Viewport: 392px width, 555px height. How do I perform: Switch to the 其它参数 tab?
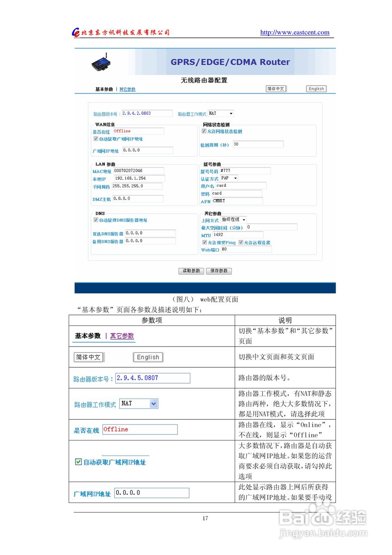point(127,88)
